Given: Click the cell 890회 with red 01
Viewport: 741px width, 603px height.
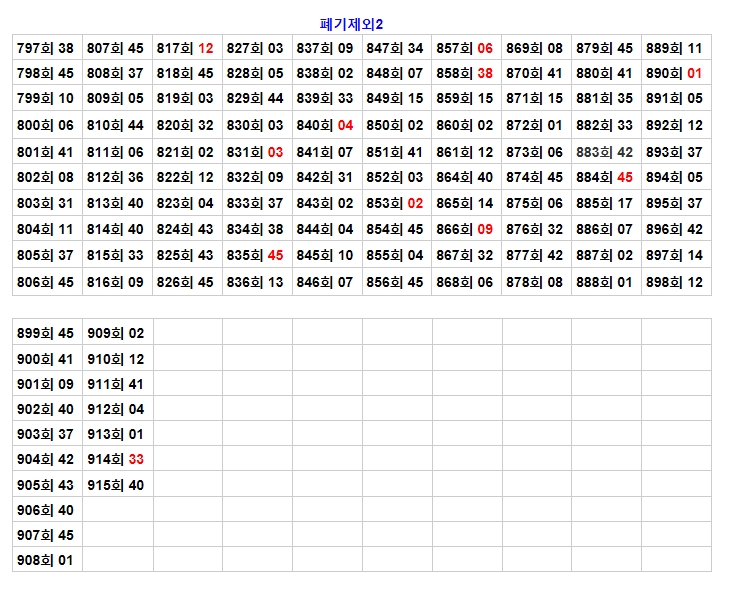Looking at the screenshot, I should [x=675, y=73].
